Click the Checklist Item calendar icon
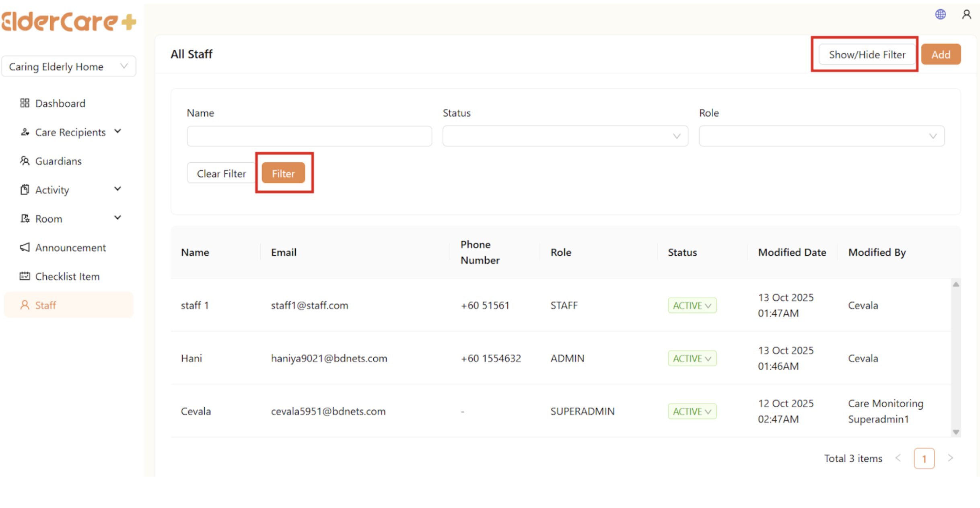Screen dimensions: 980x508 [25, 276]
